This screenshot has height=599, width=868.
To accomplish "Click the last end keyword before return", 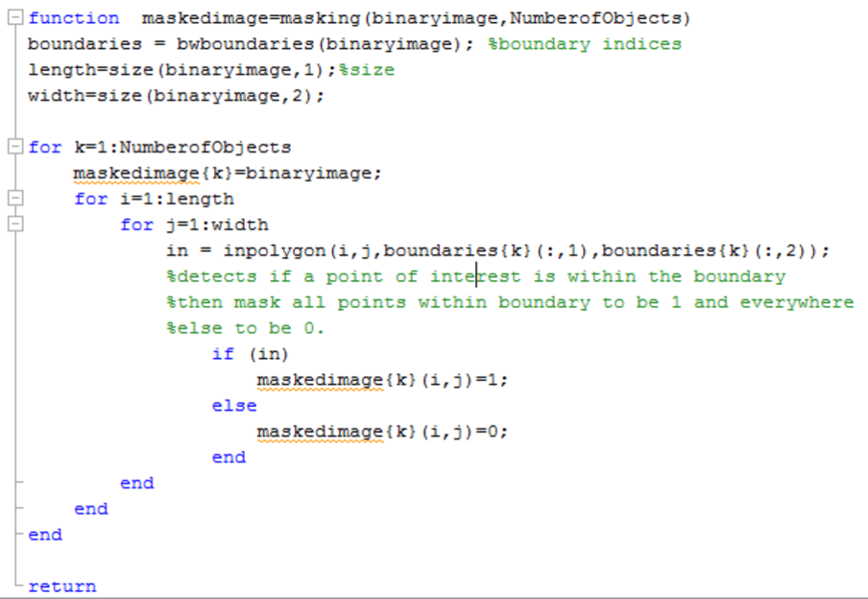I will tap(44, 535).
